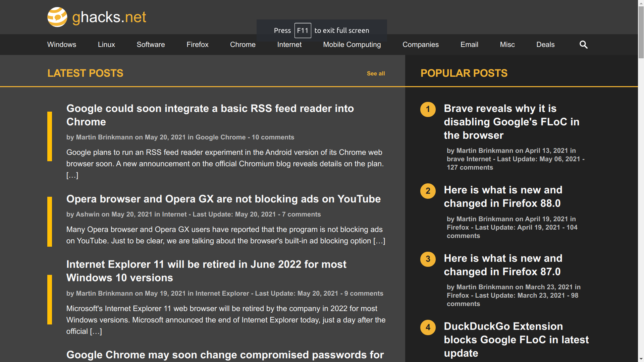Go to the Deals navigation item
Screen dimensions: 644x362
pos(545,45)
